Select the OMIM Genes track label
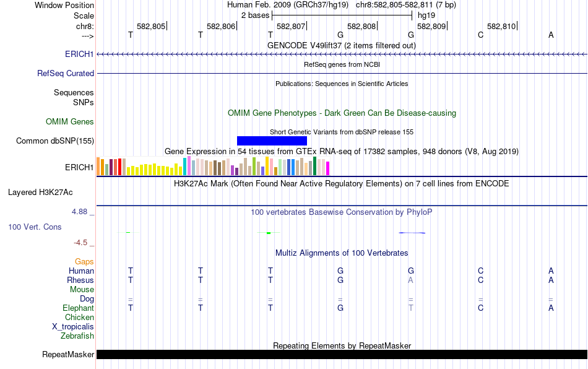This screenshot has width=588, height=369. click(x=70, y=121)
